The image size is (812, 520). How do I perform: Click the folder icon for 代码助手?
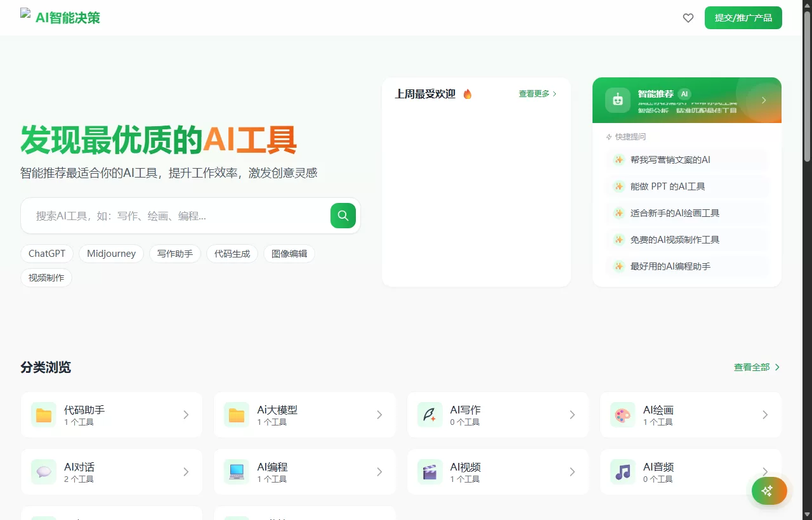(44, 415)
